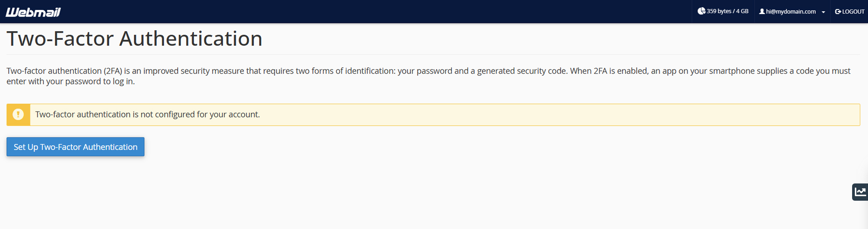Image resolution: width=868 pixels, height=229 pixels.
Task: Click the logout arrow icon
Action: coord(838,12)
